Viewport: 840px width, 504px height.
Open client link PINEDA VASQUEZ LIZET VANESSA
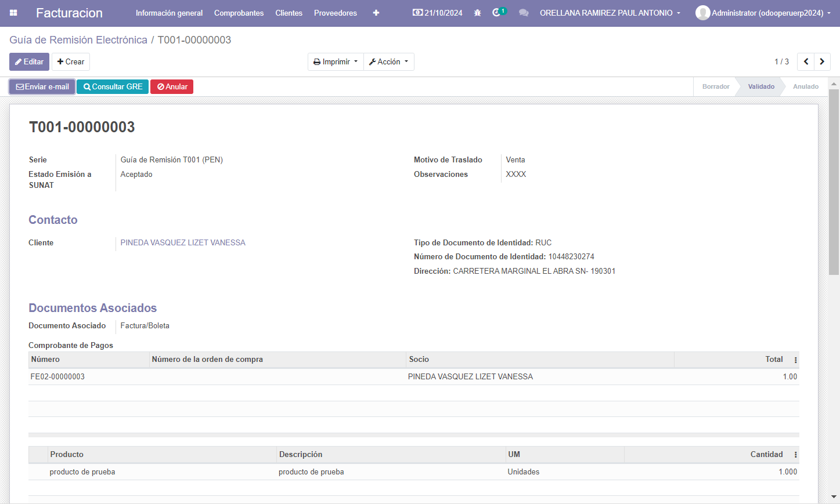coord(183,242)
